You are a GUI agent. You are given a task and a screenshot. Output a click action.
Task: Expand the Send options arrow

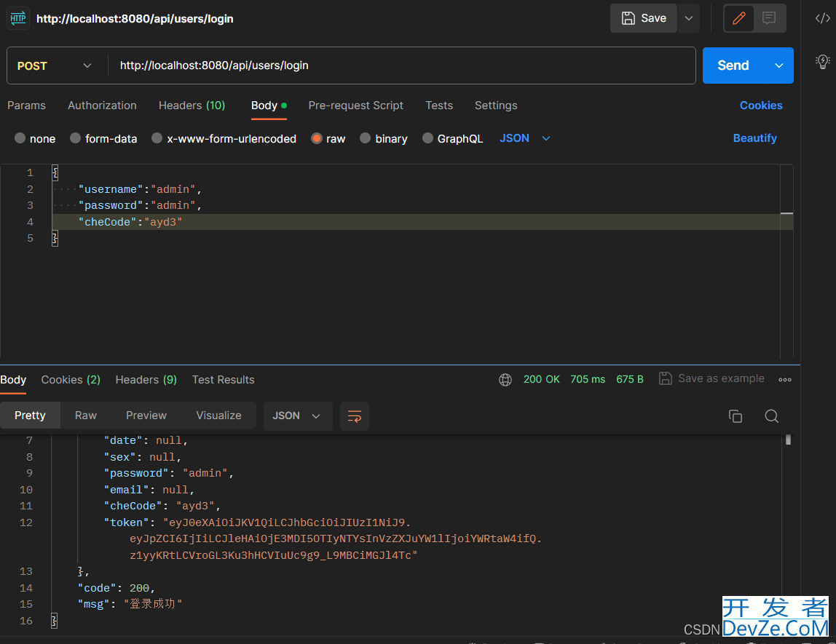[779, 65]
